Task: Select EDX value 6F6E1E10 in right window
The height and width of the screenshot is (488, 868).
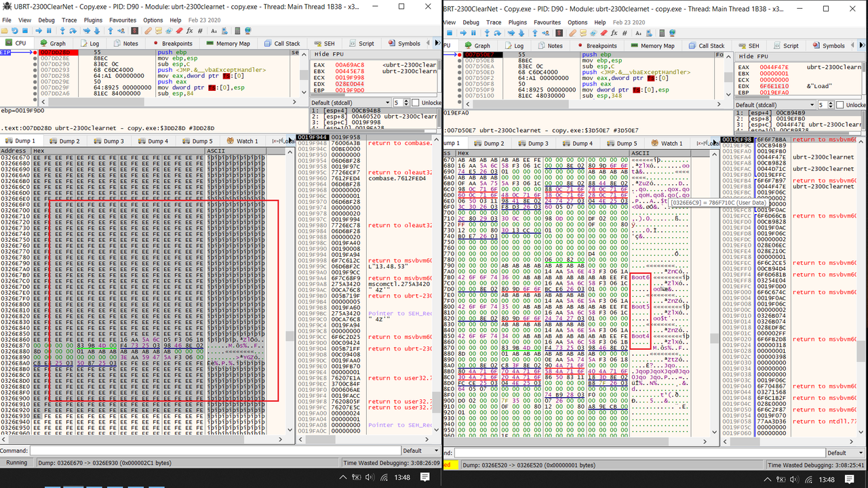Action: [x=774, y=86]
